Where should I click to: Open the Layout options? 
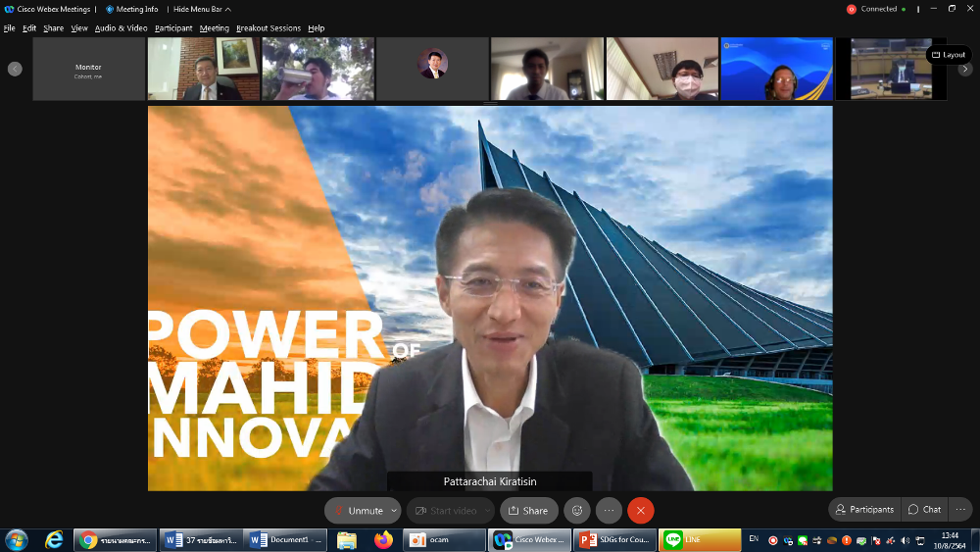coord(948,55)
